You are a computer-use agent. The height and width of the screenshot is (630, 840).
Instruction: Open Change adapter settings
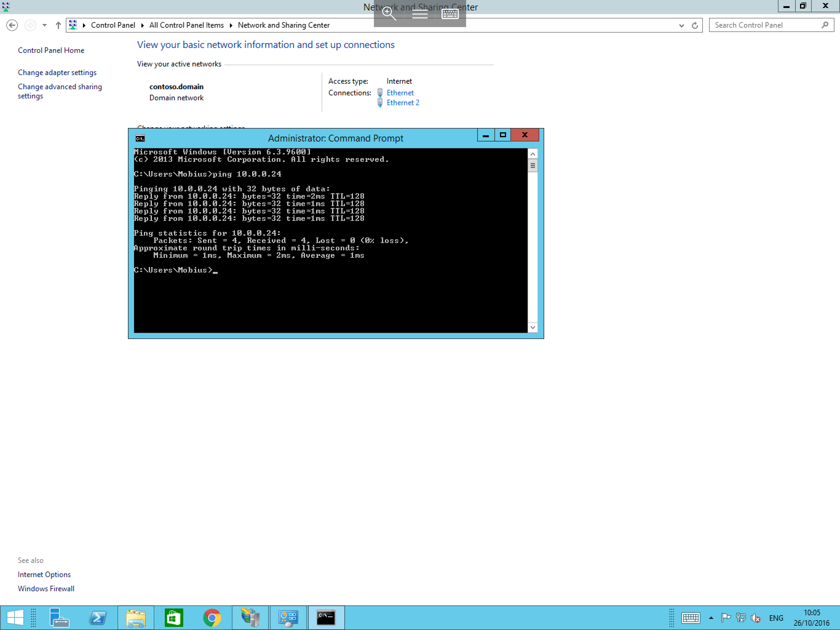point(57,72)
